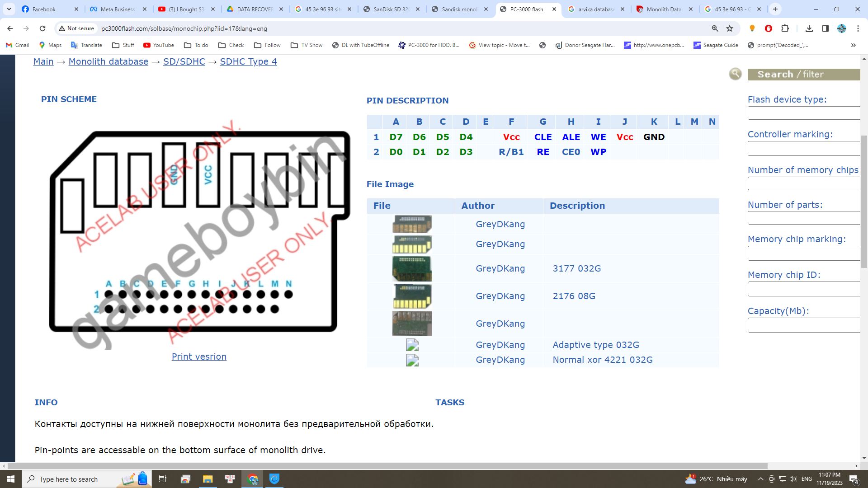The height and width of the screenshot is (488, 868).
Task: Open the 2176 08G file thumbnail
Action: click(x=412, y=296)
